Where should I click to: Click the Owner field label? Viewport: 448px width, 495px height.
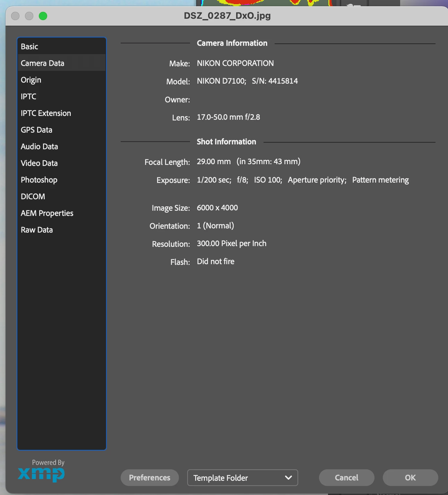coord(177,100)
